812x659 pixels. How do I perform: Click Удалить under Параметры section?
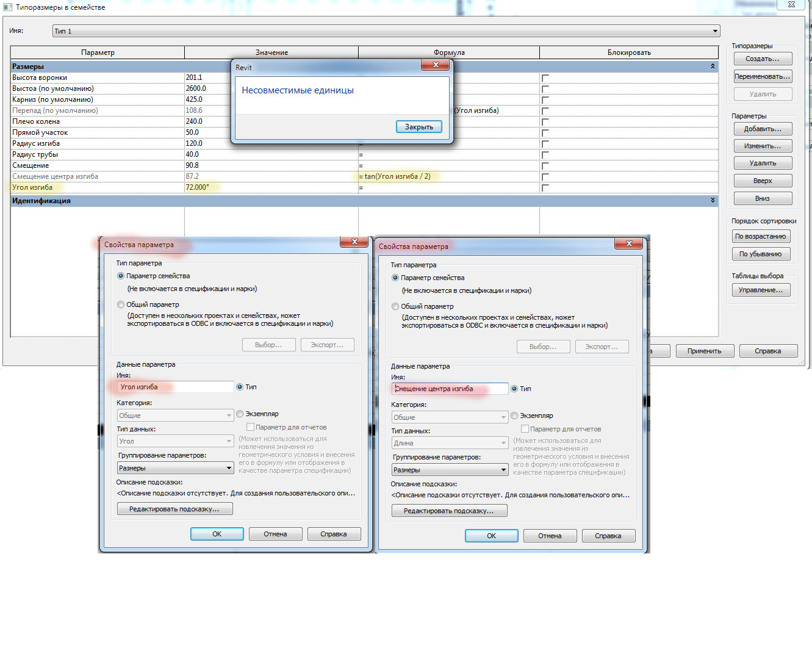coord(763,163)
